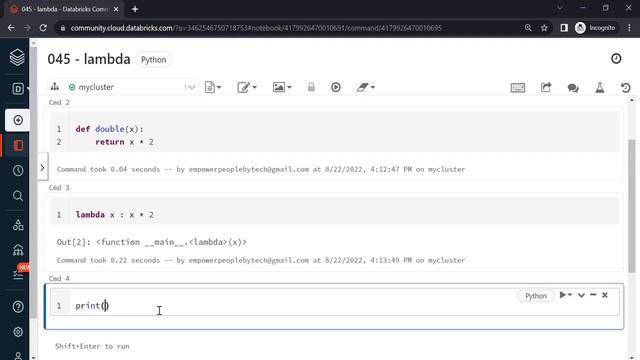Open the browser three-dot menu
Viewport: 640px width, 360px height.
point(629,28)
